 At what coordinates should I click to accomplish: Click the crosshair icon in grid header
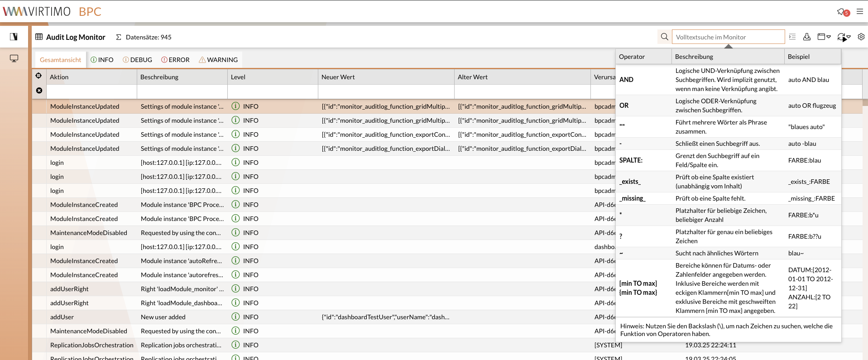click(x=39, y=76)
